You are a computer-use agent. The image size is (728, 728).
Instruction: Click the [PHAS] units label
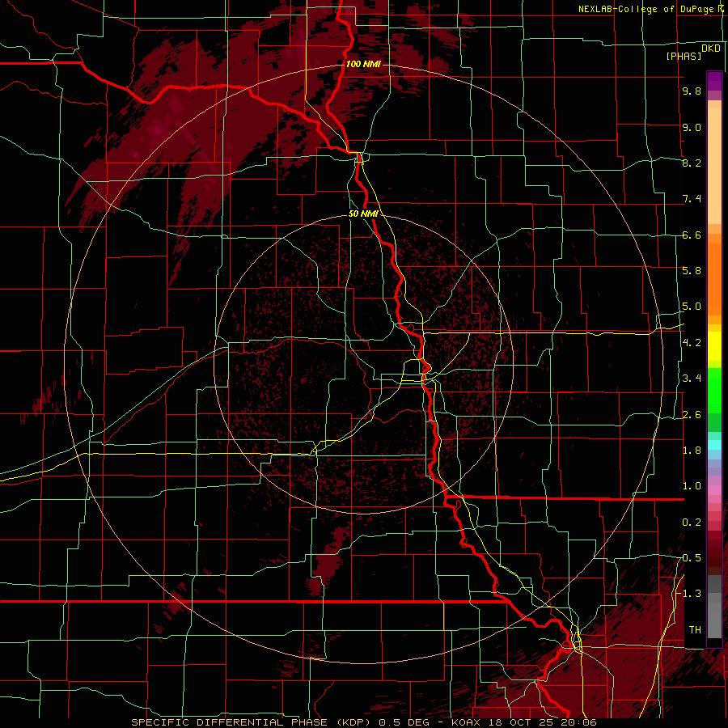(684, 57)
